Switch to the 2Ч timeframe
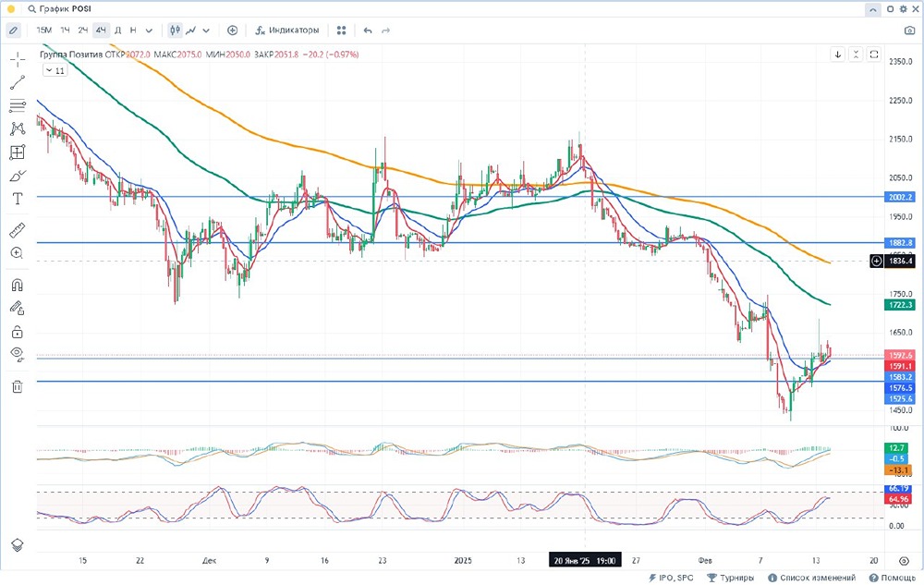Image resolution: width=924 pixels, height=585 pixels. (83, 30)
